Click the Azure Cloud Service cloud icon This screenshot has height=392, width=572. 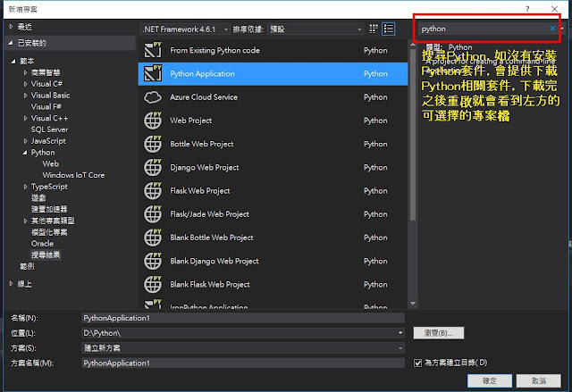coord(153,97)
